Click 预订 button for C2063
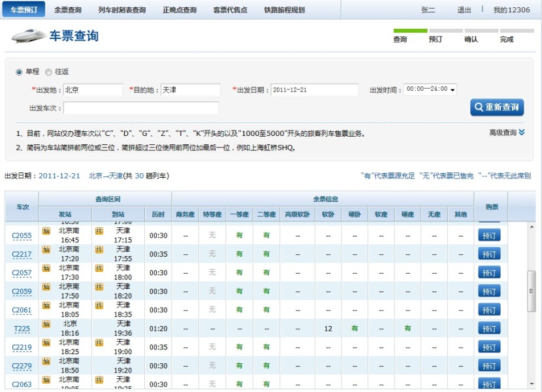 pyautogui.click(x=489, y=384)
